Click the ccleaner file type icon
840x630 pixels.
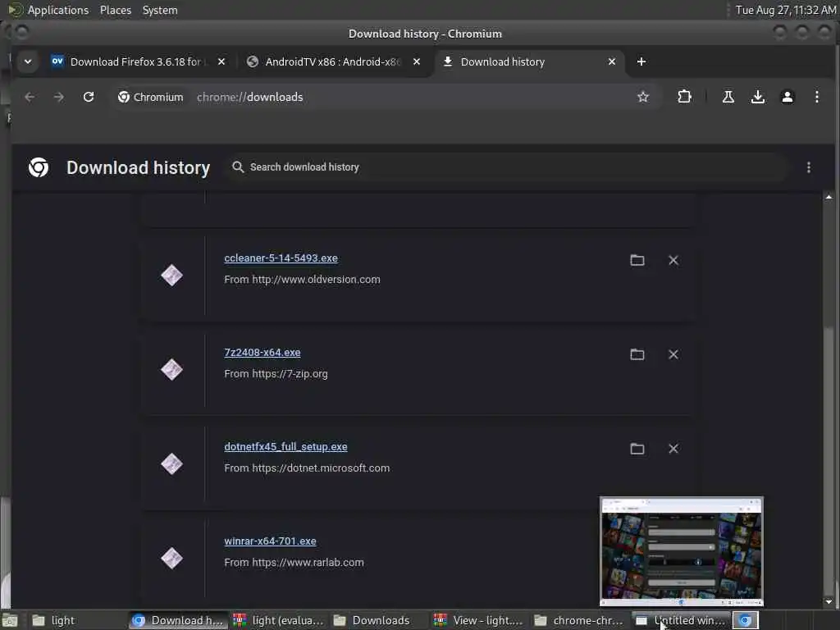[171, 276]
